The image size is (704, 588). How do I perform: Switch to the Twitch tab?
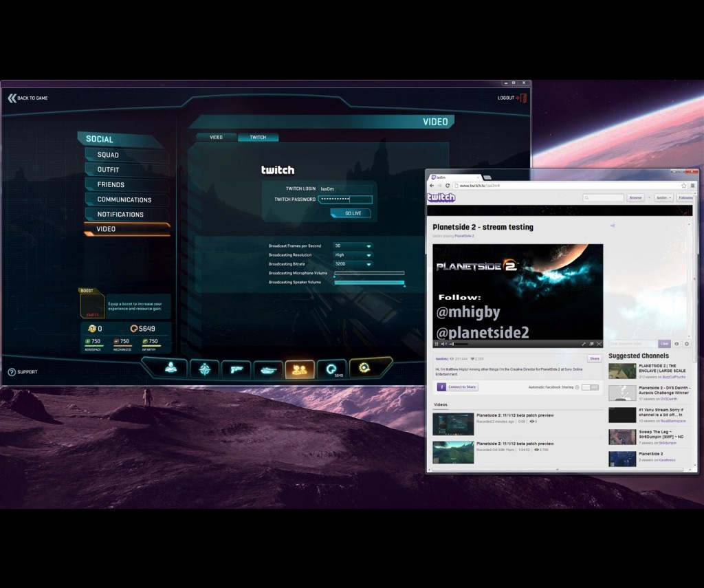(x=258, y=137)
